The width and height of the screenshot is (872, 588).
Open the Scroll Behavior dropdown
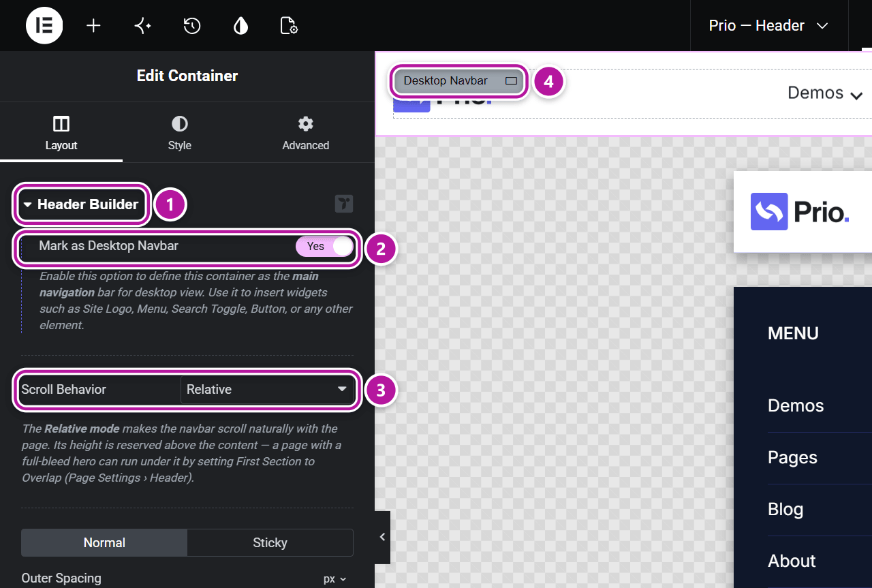pos(267,390)
